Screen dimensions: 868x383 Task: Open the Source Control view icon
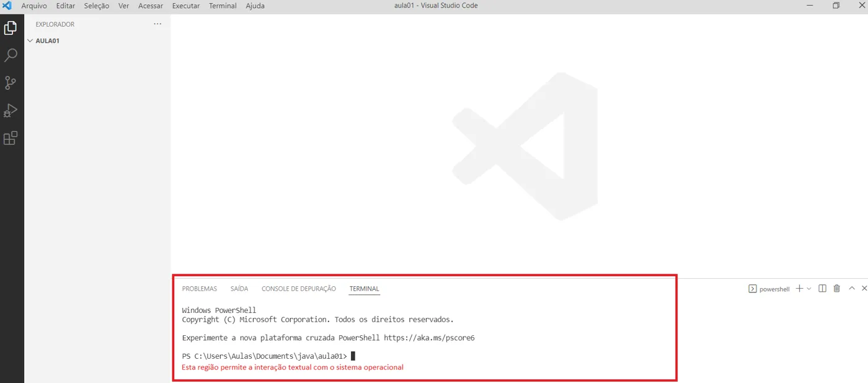pyautogui.click(x=11, y=83)
